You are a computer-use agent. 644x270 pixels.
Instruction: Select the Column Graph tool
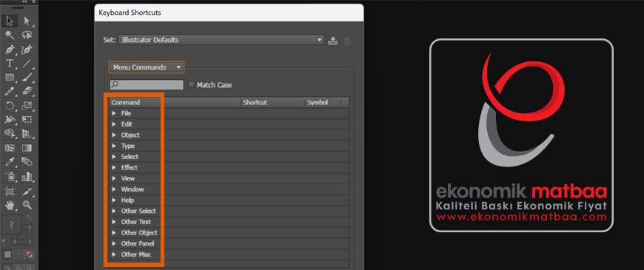point(27,177)
